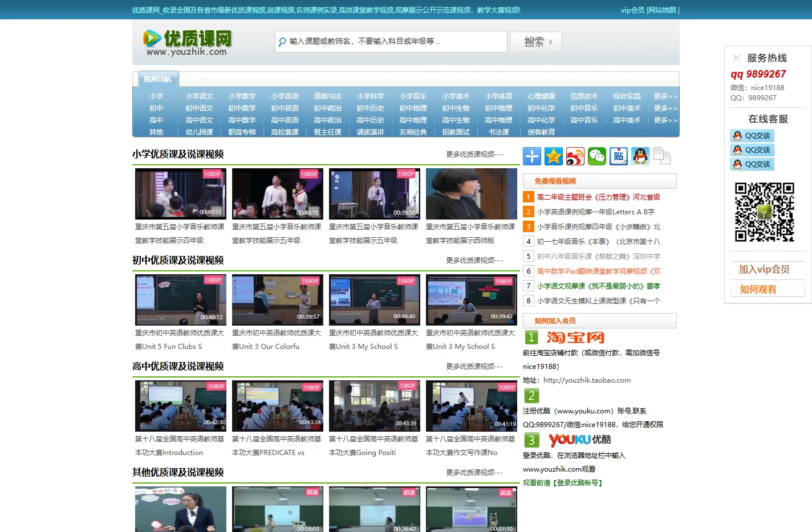Expand 更多>> in the 小学 row

coord(665,96)
